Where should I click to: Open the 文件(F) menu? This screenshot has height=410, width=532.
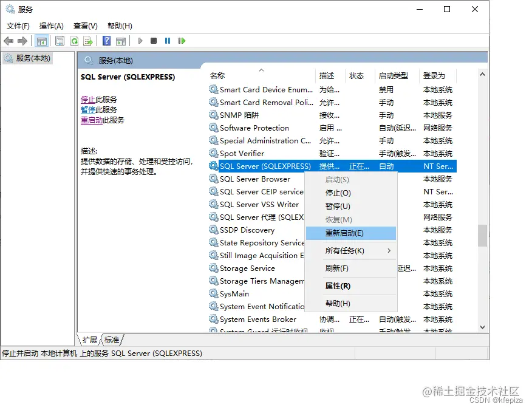coord(18,26)
